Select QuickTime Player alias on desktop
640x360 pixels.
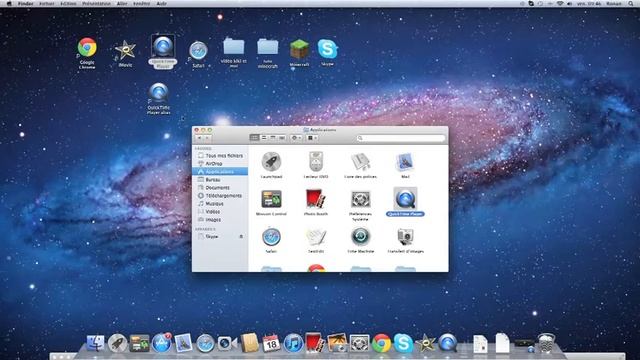coord(158,93)
